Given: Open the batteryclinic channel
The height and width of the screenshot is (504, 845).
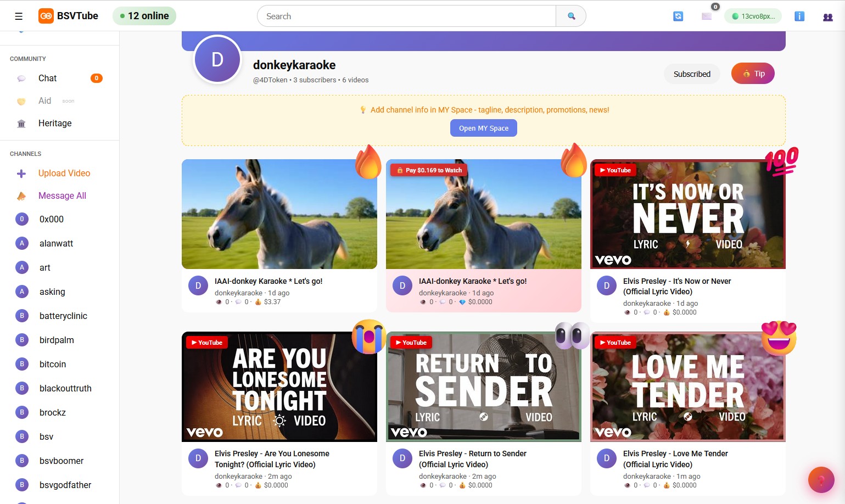Looking at the screenshot, I should tap(59, 316).
